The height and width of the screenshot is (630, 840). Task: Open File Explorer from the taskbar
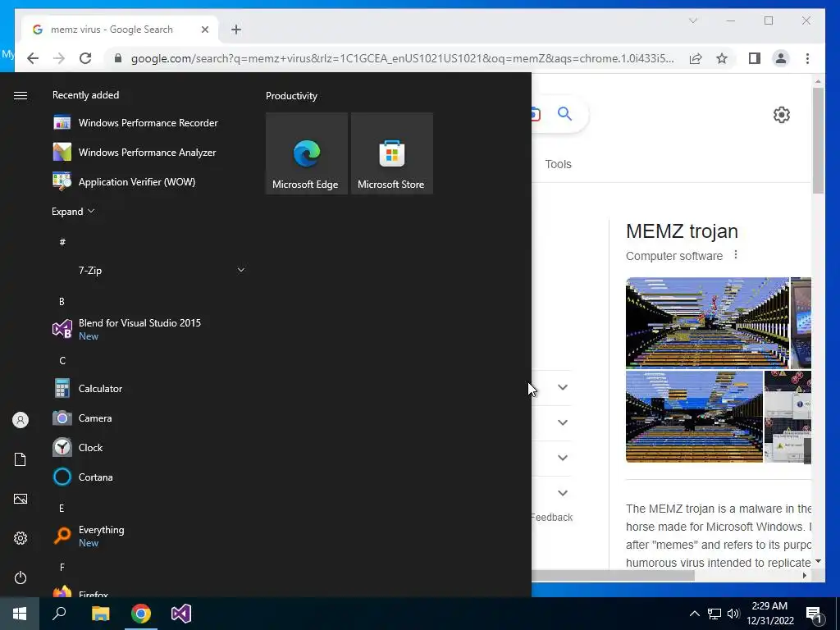pyautogui.click(x=100, y=614)
